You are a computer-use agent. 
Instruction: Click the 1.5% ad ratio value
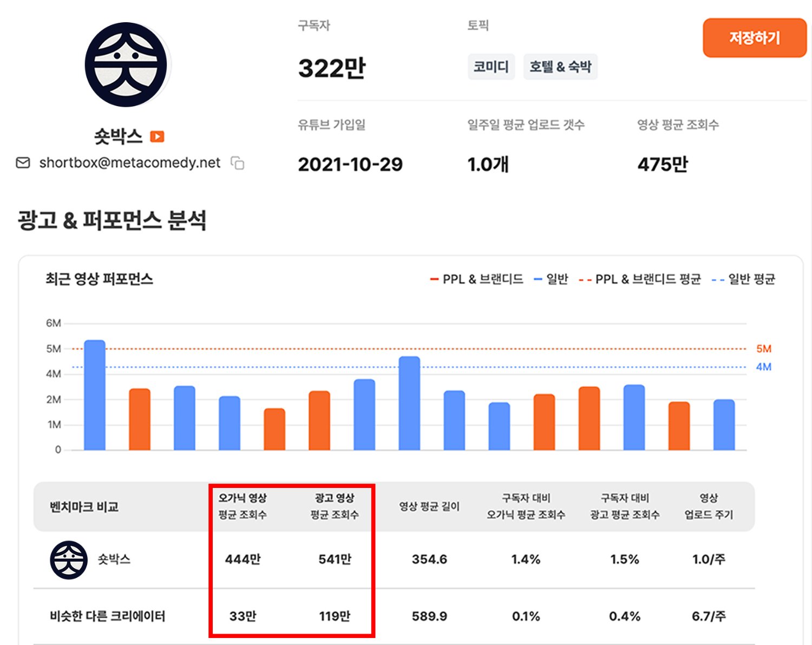pos(625,559)
